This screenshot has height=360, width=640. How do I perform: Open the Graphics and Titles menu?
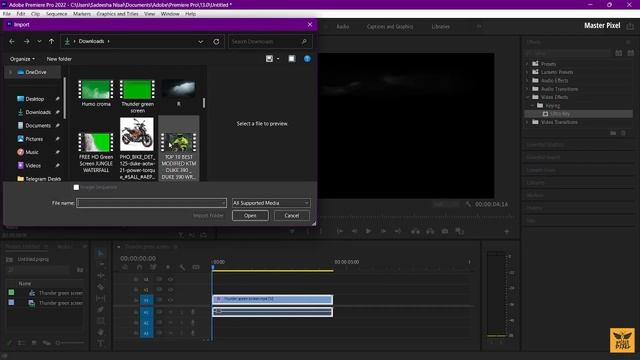pyautogui.click(x=118, y=14)
